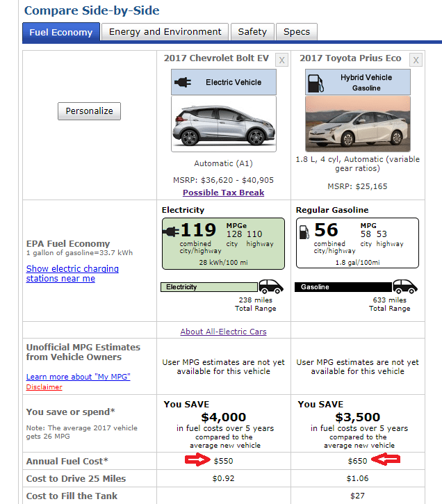Click the 28 kWh/100 mi text

[x=223, y=263]
